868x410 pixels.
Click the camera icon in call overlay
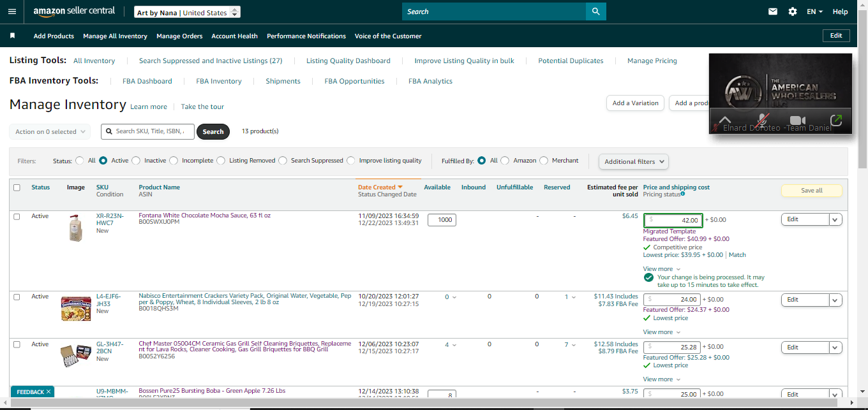[x=798, y=120]
